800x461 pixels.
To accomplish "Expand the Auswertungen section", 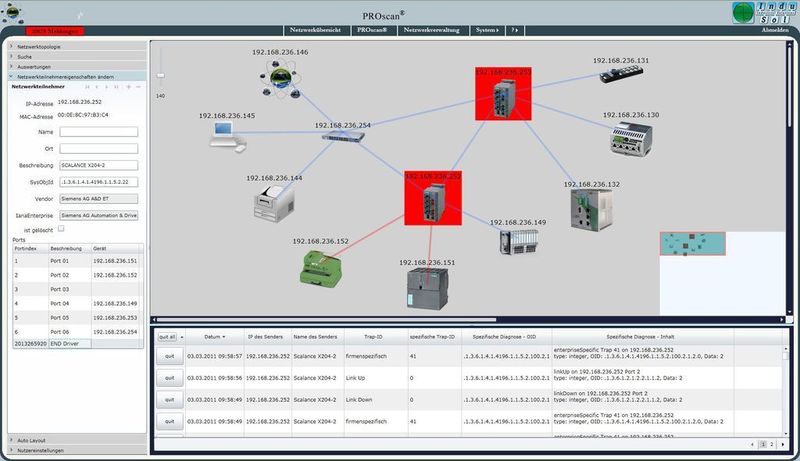I will 78,67.
